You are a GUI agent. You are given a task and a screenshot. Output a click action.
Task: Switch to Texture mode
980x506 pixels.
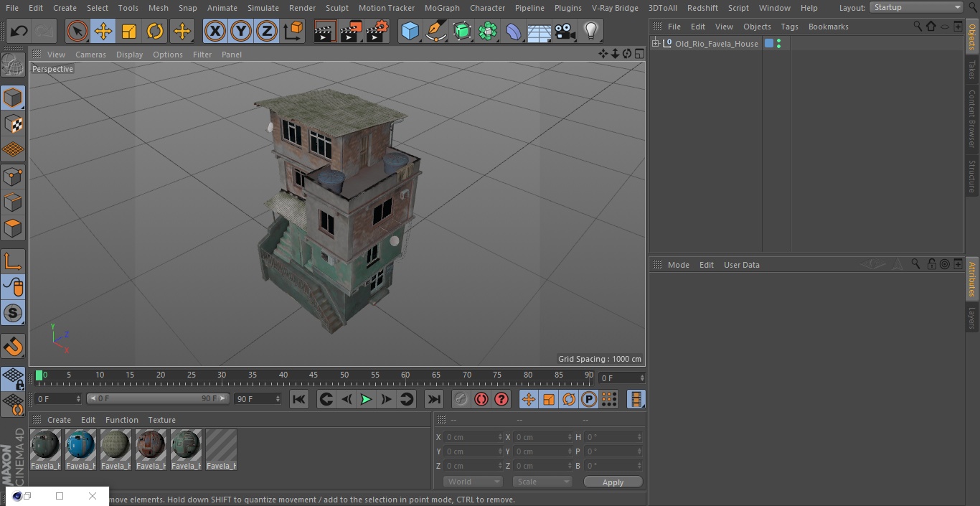click(x=13, y=123)
